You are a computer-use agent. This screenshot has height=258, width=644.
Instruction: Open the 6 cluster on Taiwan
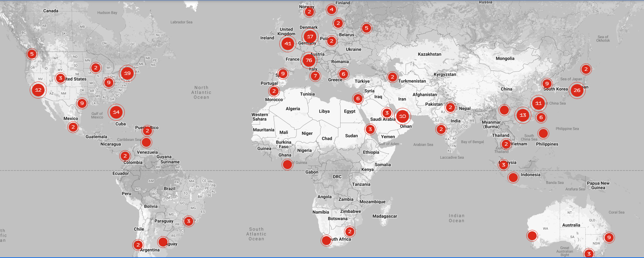[541, 117]
